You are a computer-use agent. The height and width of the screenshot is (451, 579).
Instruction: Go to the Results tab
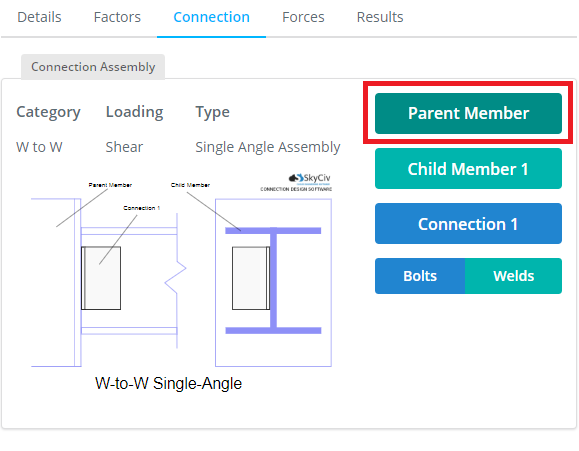pos(380,17)
